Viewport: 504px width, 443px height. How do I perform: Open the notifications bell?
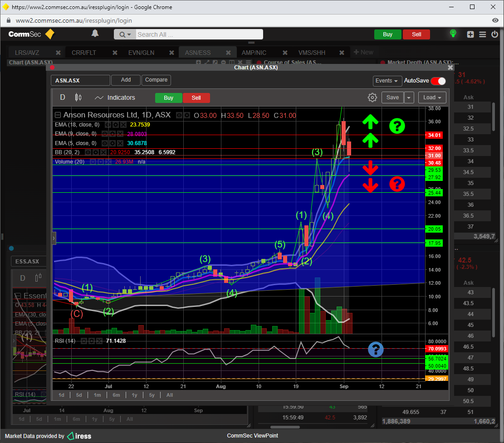click(95, 34)
